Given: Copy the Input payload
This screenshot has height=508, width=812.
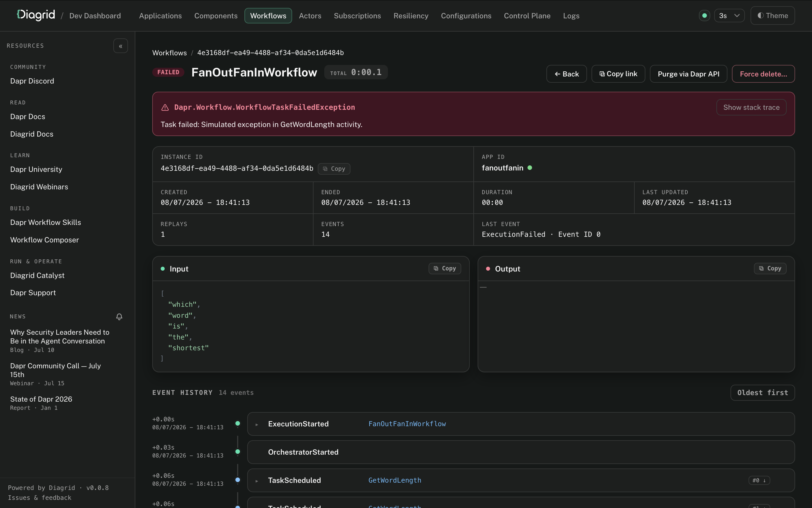Looking at the screenshot, I should 445,268.
